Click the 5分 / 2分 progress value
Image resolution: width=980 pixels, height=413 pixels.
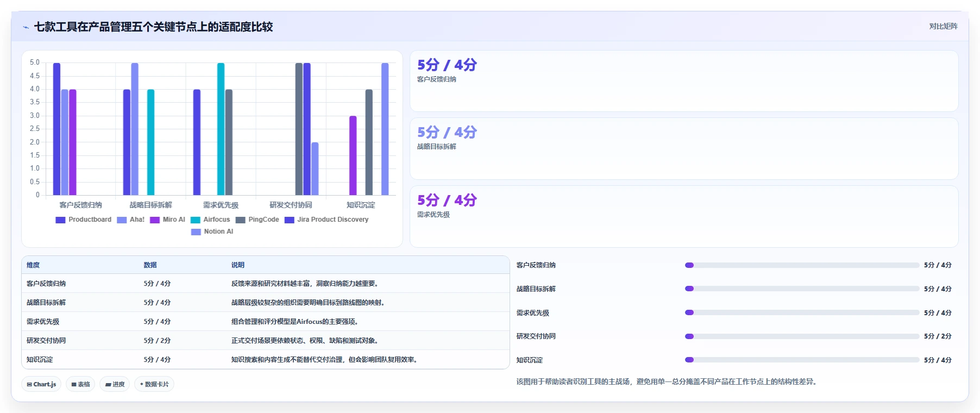(x=938, y=336)
